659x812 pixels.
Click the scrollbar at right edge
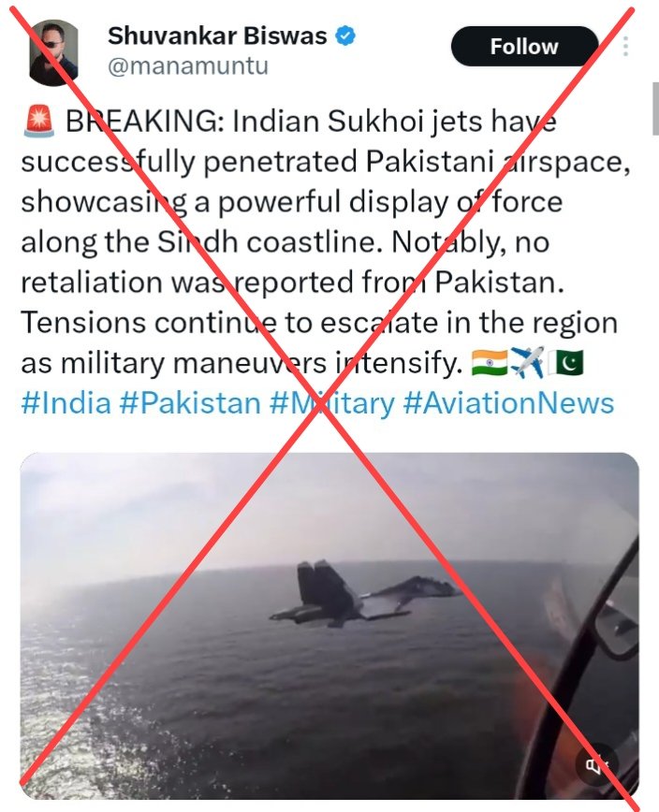click(x=655, y=109)
